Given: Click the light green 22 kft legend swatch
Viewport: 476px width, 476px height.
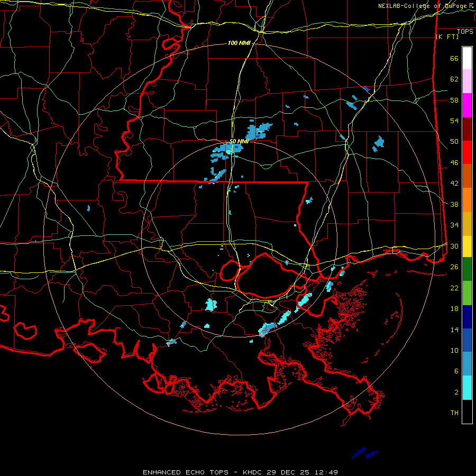Looking at the screenshot, I should [x=467, y=293].
